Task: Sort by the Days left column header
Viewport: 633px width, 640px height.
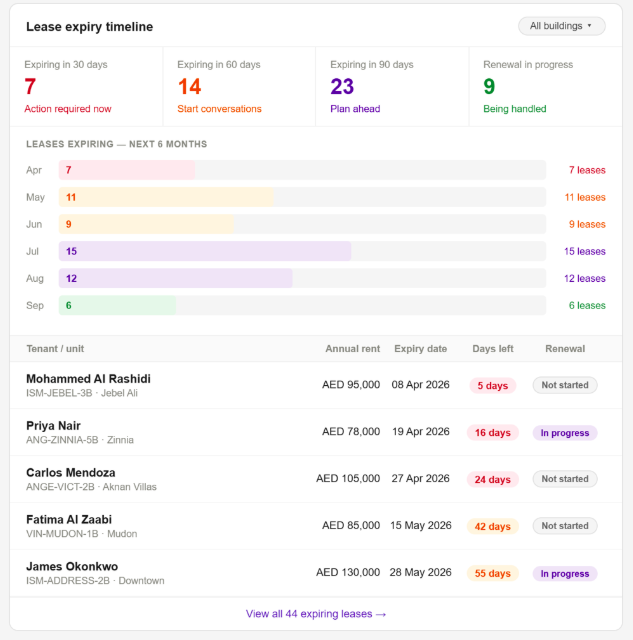Action: coord(493,349)
